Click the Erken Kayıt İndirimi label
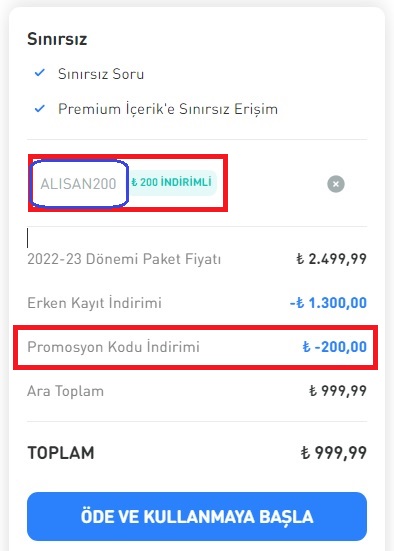394x551 pixels. click(94, 303)
